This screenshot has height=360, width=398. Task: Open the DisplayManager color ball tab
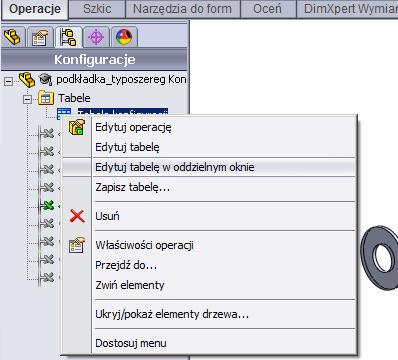point(124,37)
